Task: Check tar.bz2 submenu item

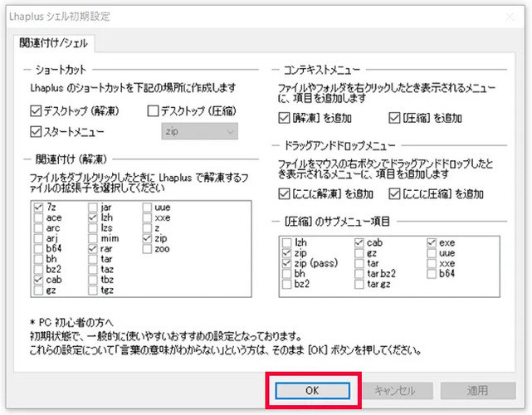Action: click(x=359, y=274)
